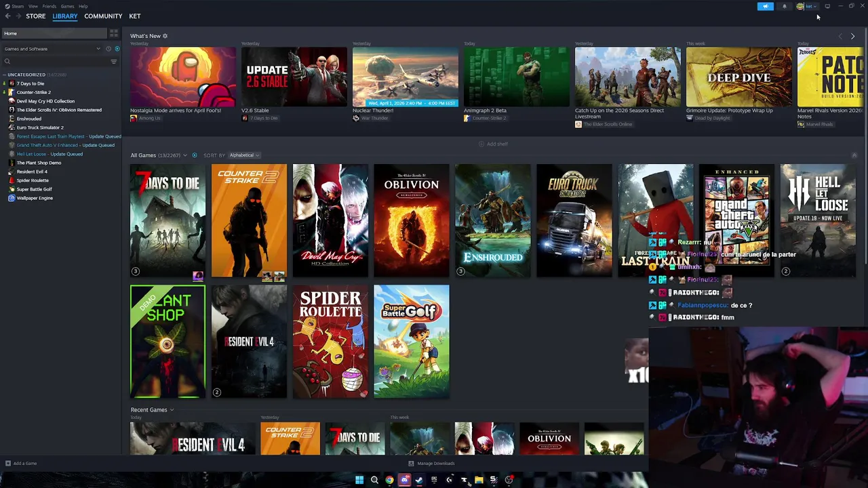This screenshot has width=868, height=488.
Task: Open Resident Evil 4 in Recent Games
Action: [193, 439]
